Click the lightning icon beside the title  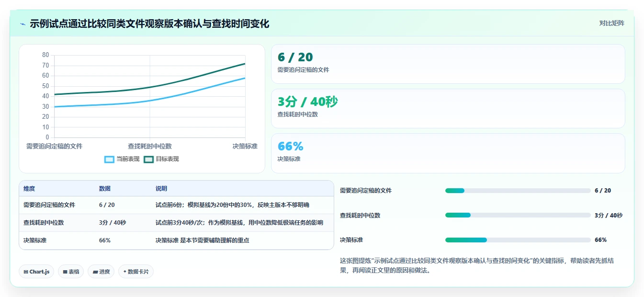pyautogui.click(x=23, y=24)
